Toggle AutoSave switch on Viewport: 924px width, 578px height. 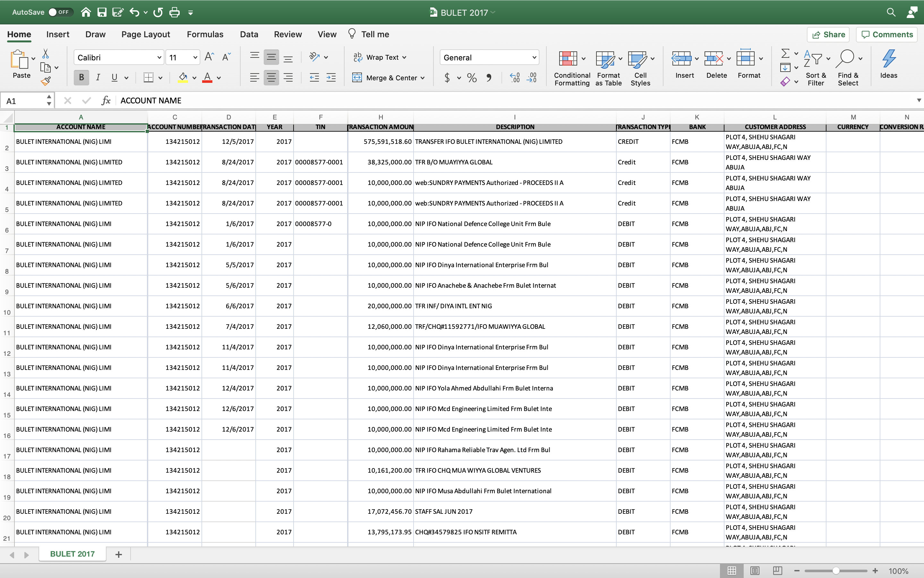[60, 12]
